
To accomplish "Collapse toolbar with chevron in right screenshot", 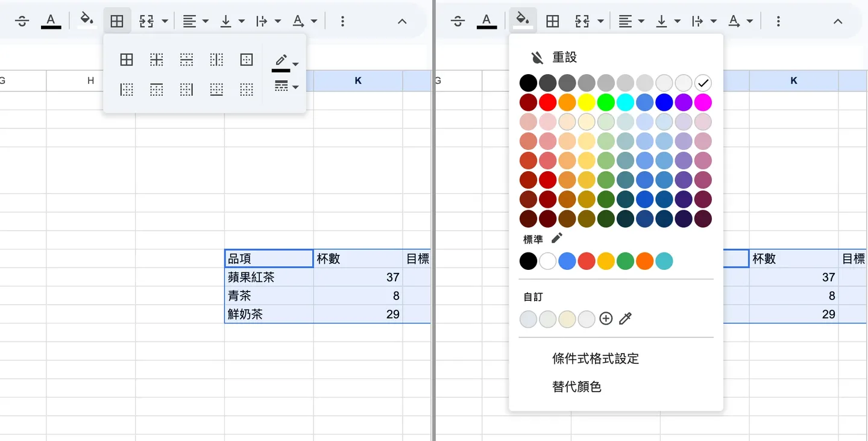I will tap(838, 22).
